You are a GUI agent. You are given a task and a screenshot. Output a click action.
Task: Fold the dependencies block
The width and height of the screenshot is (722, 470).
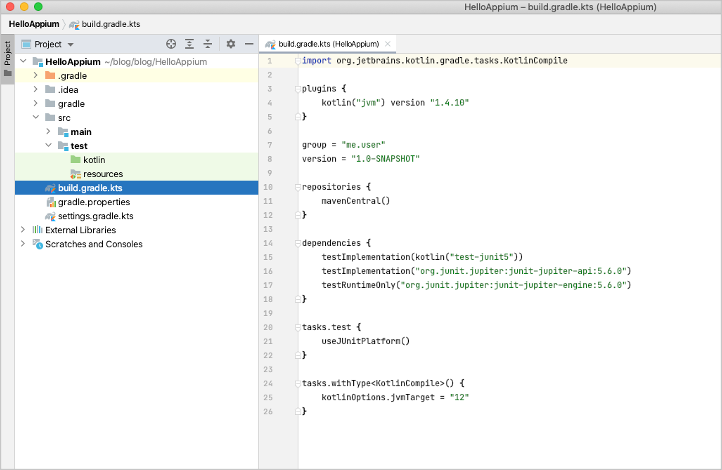[298, 243]
